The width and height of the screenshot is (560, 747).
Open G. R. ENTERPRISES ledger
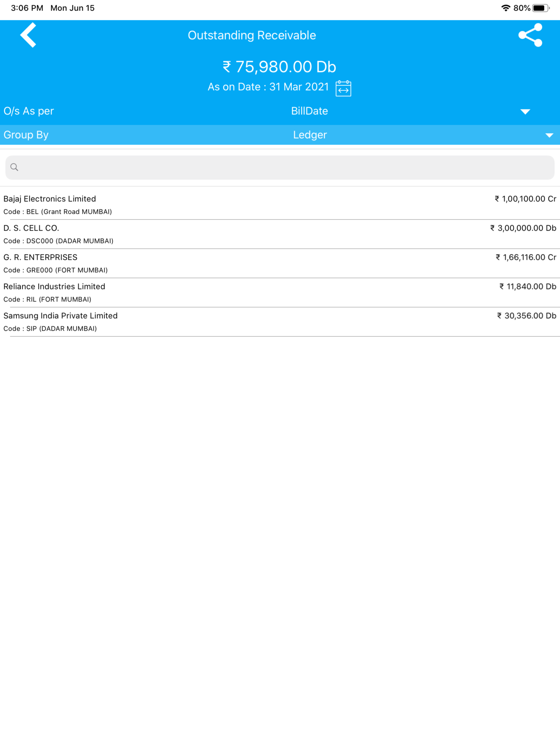tap(280, 263)
